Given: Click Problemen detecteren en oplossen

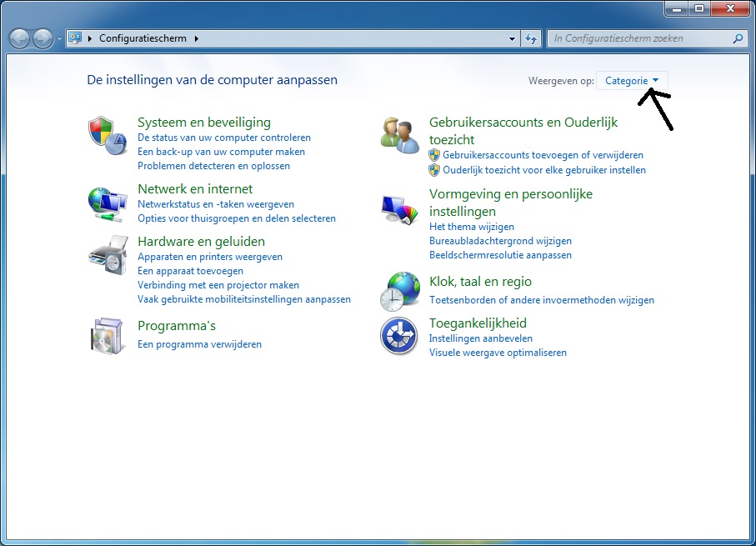Looking at the screenshot, I should pos(213,166).
